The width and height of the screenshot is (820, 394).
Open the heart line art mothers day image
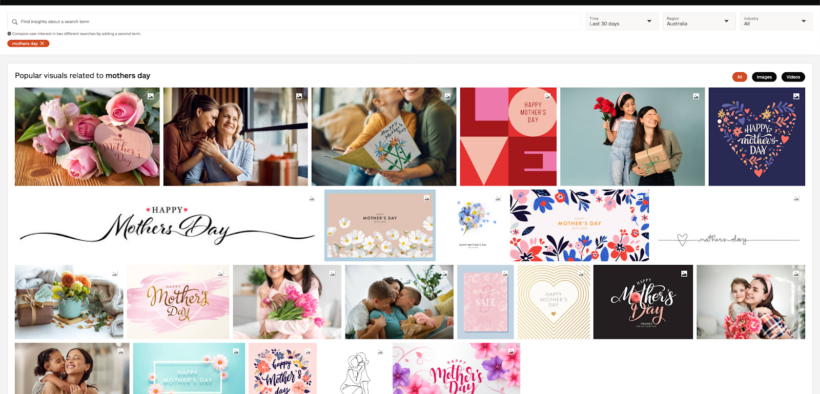coord(728,225)
